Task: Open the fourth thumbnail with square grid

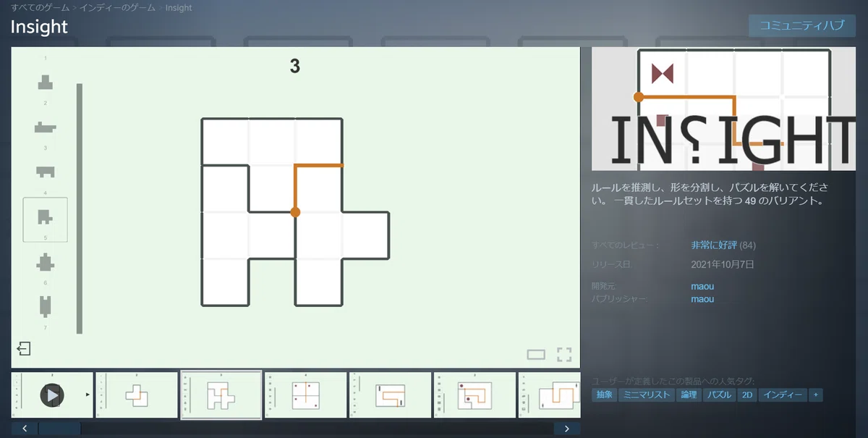Action: coord(306,395)
